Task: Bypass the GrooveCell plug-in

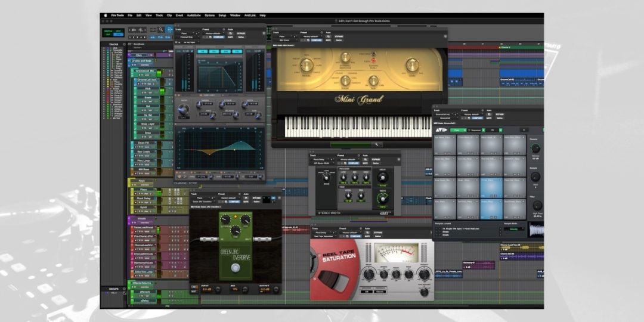Action: point(499,114)
